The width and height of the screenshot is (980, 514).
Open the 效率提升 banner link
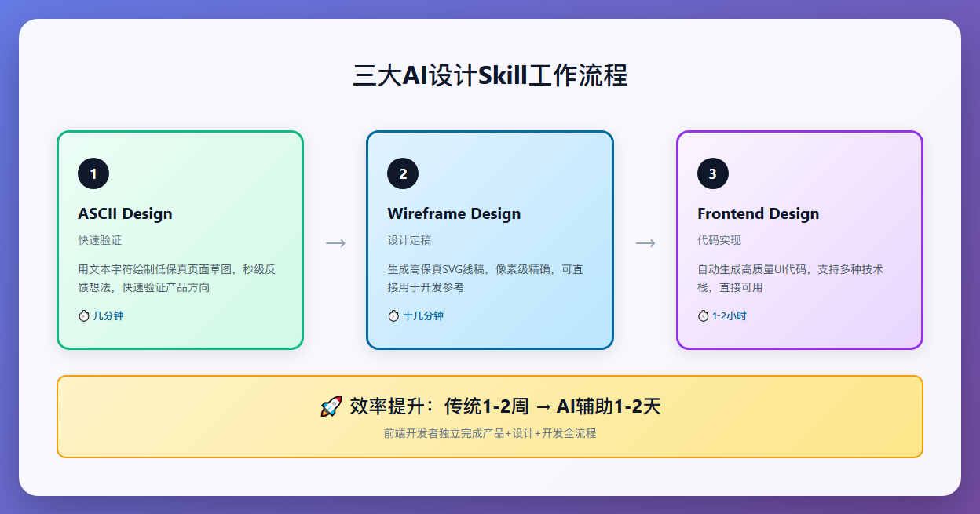tap(490, 416)
